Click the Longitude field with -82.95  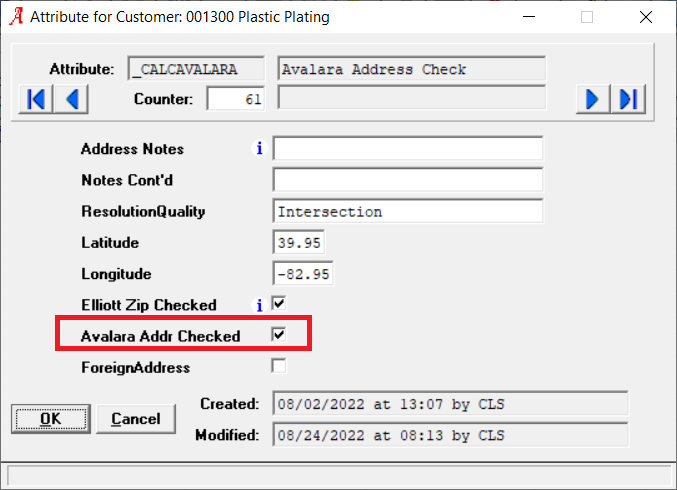302,274
